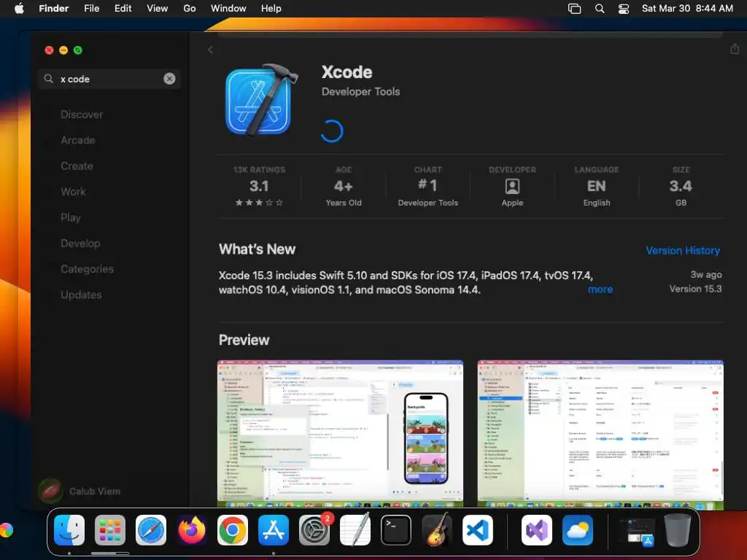Screen dimensions: 747x560
Task: Go back with the back chevron
Action: (x=210, y=50)
